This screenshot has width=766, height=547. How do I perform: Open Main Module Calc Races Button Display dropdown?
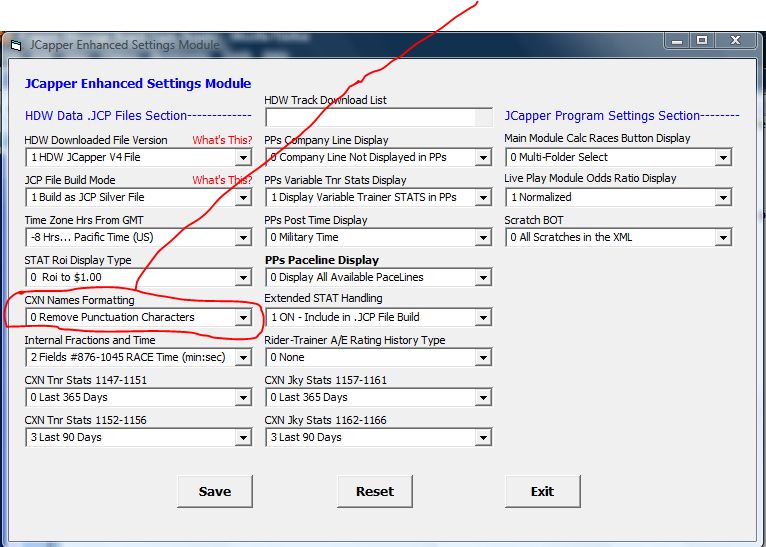point(723,157)
